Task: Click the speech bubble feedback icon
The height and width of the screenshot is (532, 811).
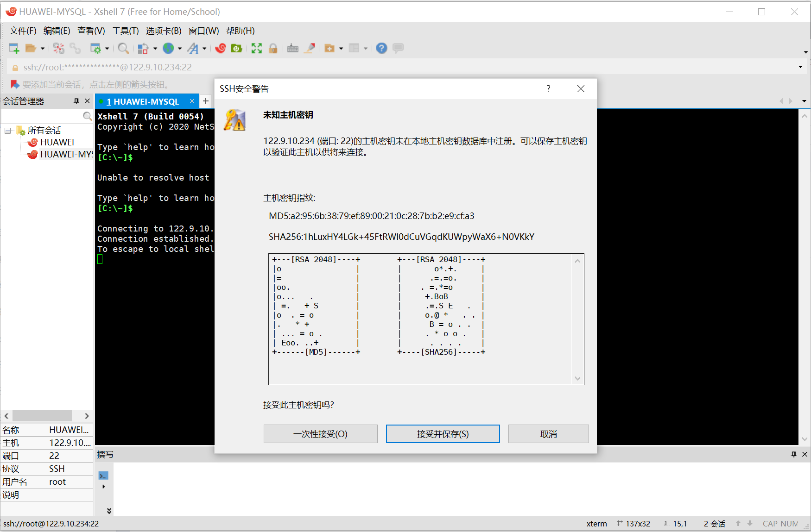Action: click(x=398, y=48)
